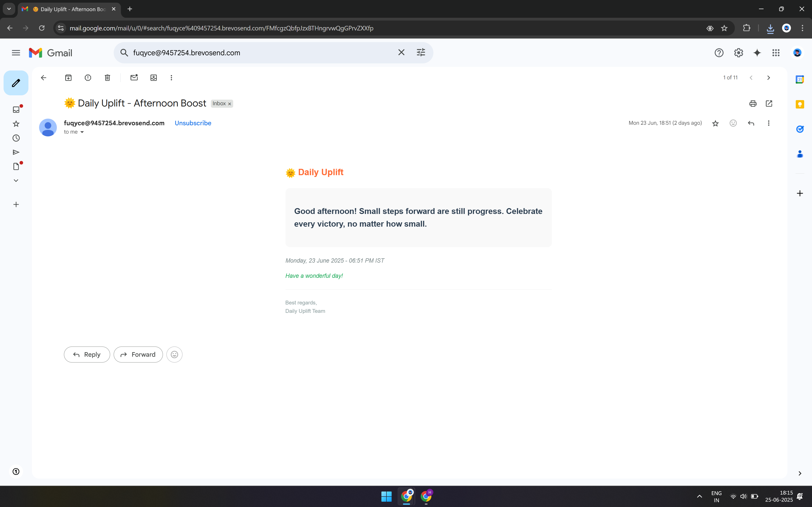Toggle the main menu hamburger sidebar
812x507 pixels.
pyautogui.click(x=16, y=53)
